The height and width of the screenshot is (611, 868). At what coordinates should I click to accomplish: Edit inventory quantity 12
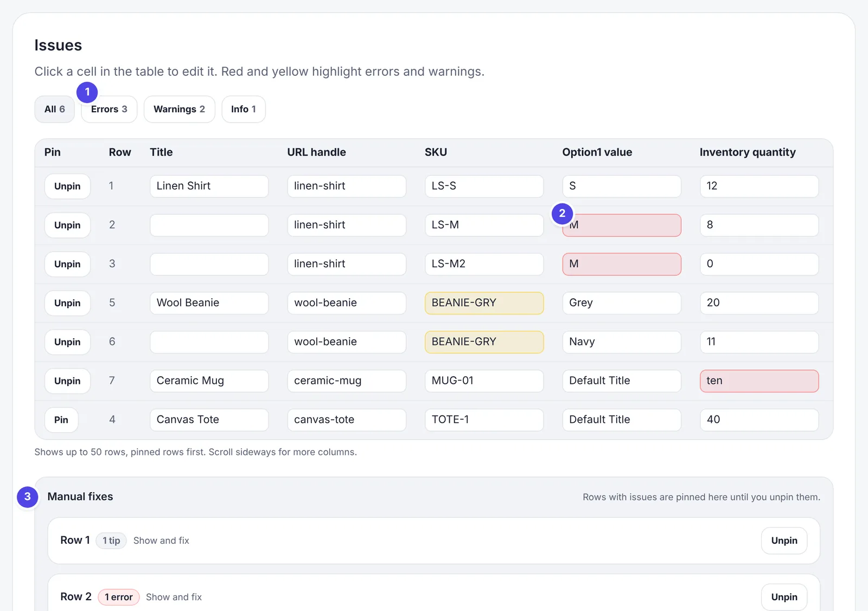pos(759,186)
